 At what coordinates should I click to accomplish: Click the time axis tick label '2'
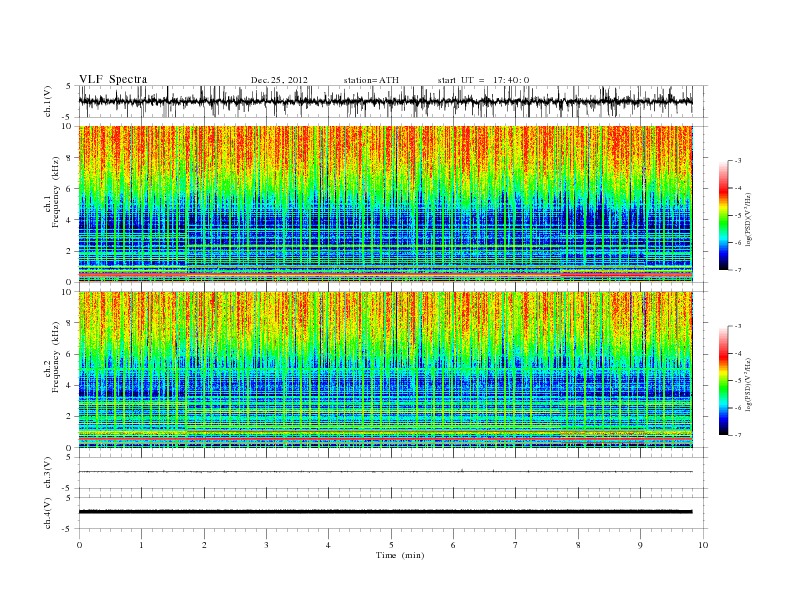tap(204, 545)
